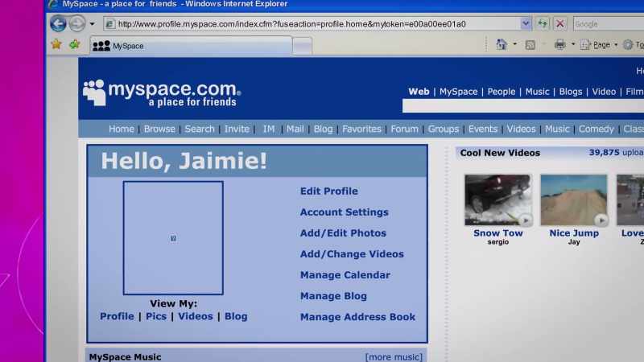Image resolution: width=644 pixels, height=362 pixels.
Task: Click the Nice Jump video title
Action: tap(574, 233)
